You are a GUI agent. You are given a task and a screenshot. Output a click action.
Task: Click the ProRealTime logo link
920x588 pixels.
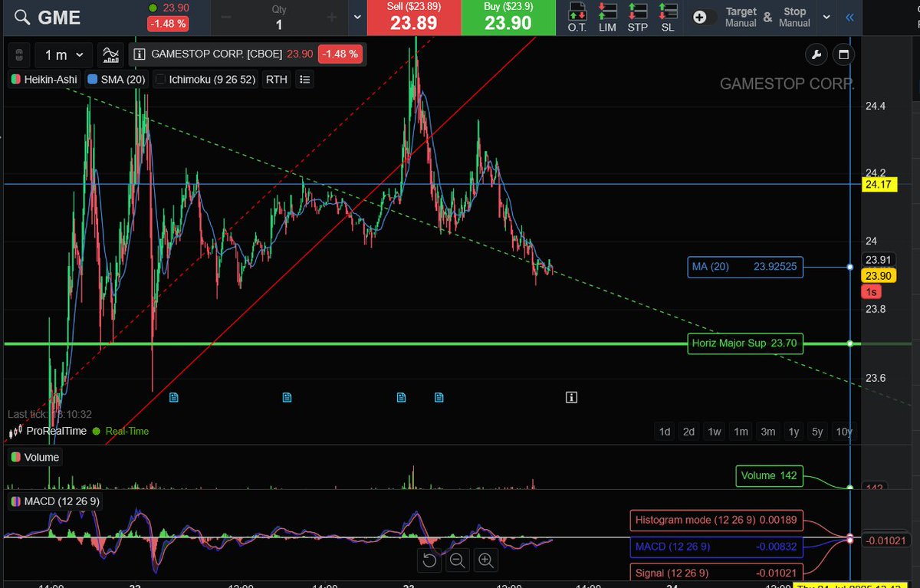coord(46,431)
